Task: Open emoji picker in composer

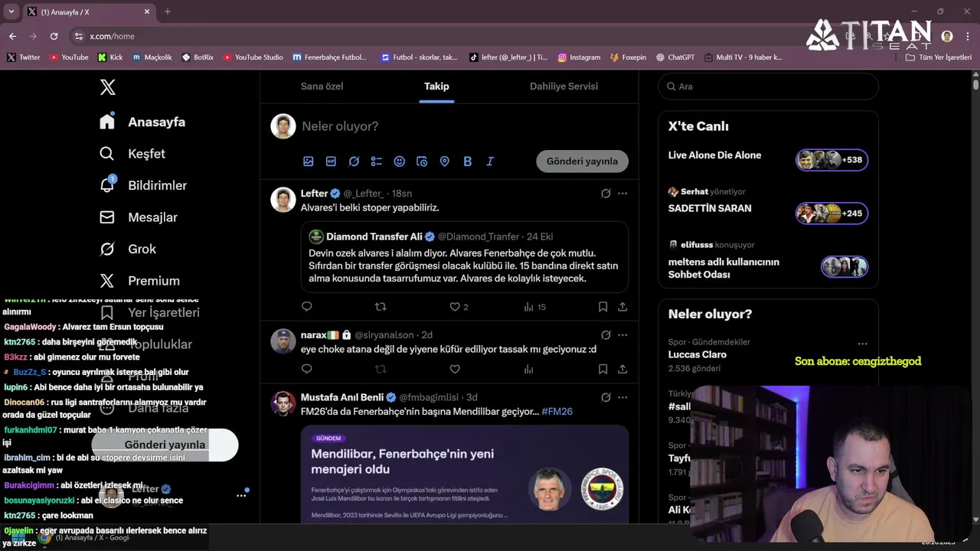Action: tap(399, 161)
